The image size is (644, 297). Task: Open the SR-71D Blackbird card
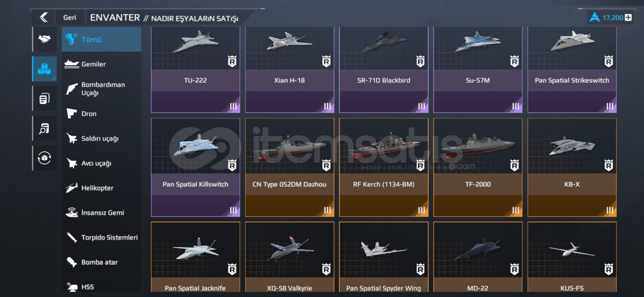coord(384,70)
